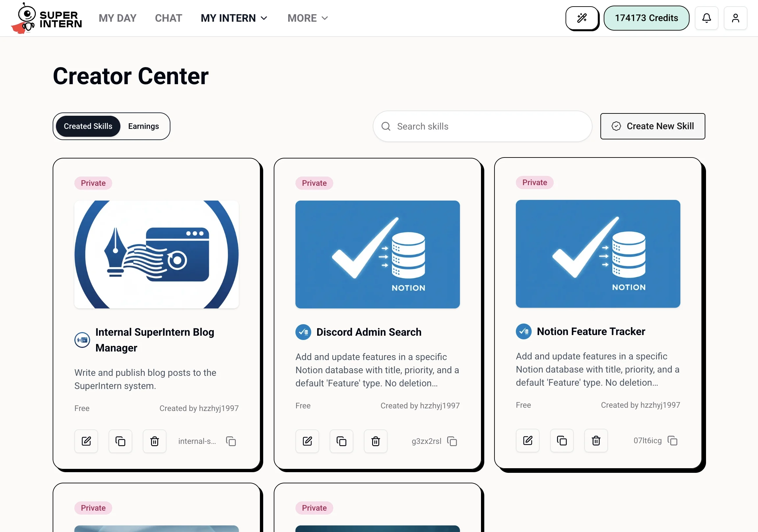Open the CHAT page
This screenshot has height=532, width=758.
pyautogui.click(x=168, y=18)
